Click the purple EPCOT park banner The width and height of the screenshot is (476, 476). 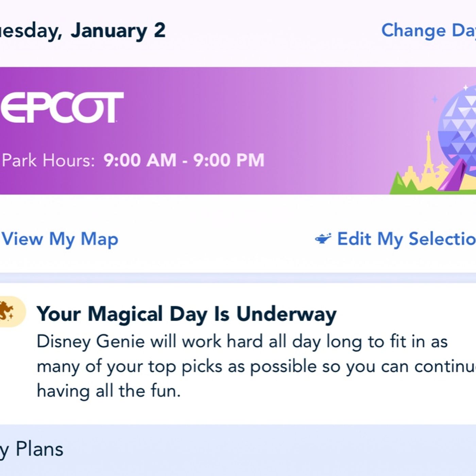tap(238, 131)
